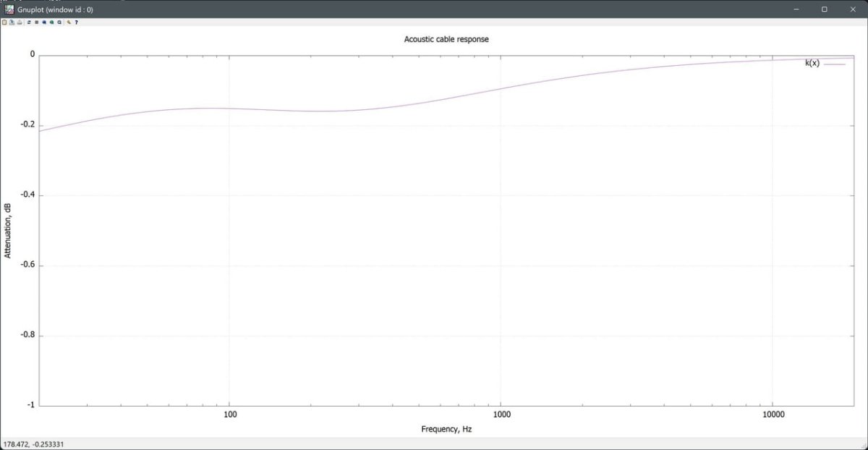Export the plot to file
The height and width of the screenshot is (450, 868).
(20, 22)
